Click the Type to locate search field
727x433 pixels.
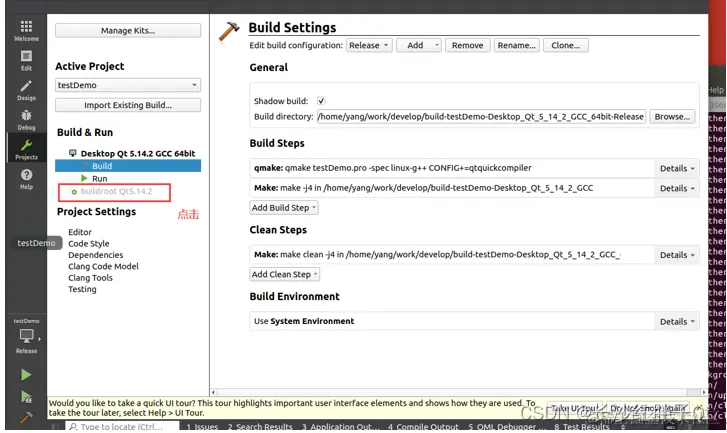coord(121,427)
